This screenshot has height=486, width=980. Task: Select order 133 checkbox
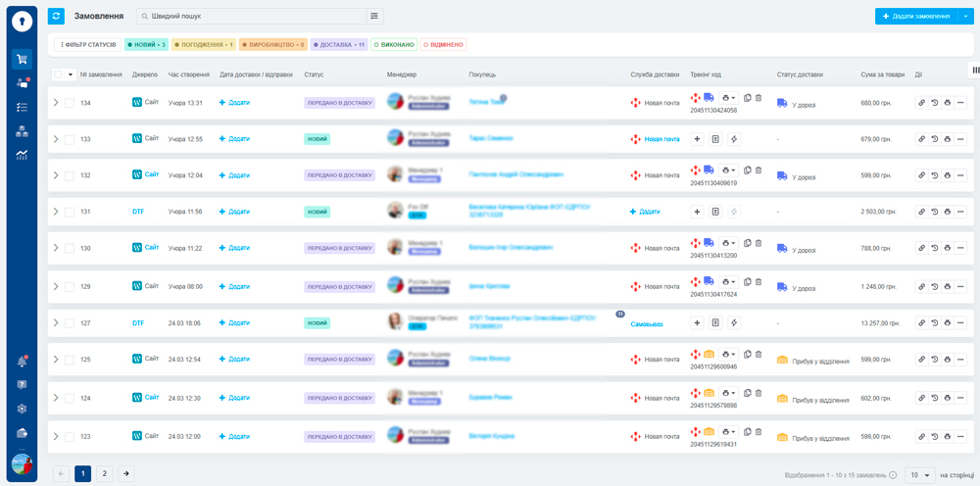[x=70, y=139]
